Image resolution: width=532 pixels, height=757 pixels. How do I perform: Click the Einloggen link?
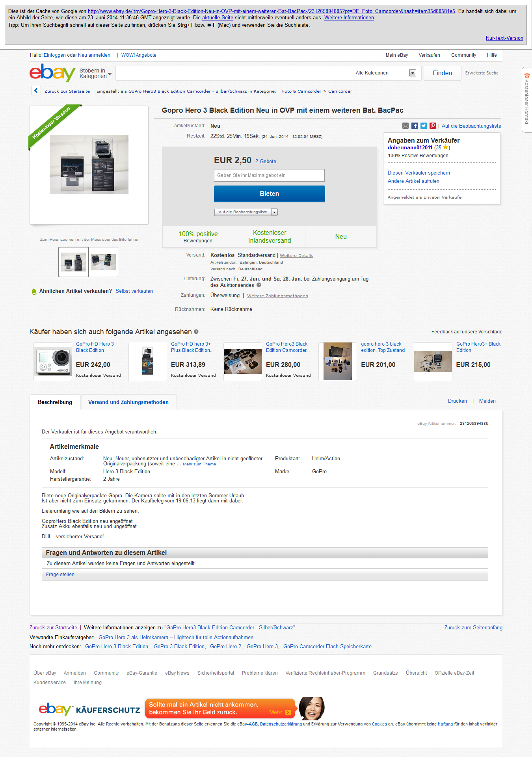(55, 55)
